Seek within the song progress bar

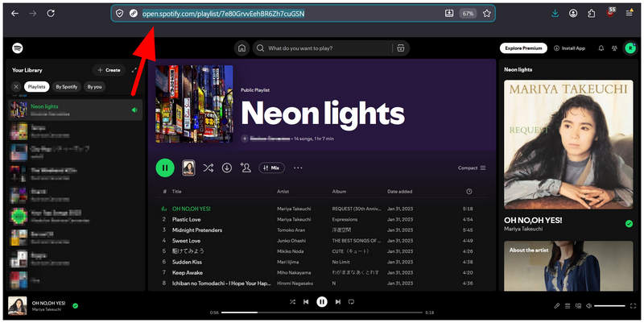322,313
